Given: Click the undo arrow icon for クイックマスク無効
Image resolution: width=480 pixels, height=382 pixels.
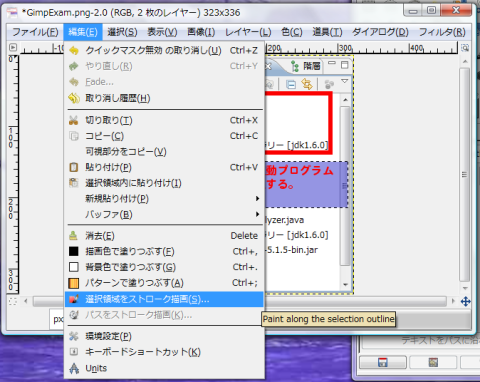Looking at the screenshot, I should (x=74, y=50).
